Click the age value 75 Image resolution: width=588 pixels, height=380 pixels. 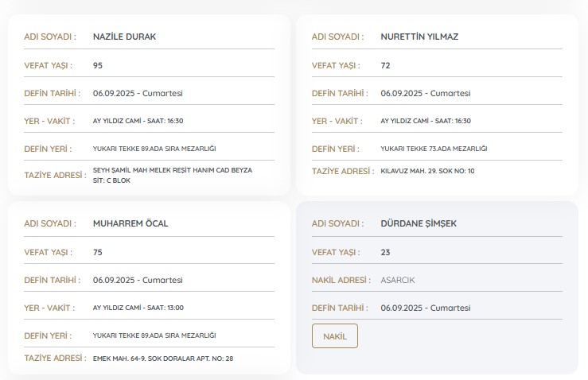point(98,252)
